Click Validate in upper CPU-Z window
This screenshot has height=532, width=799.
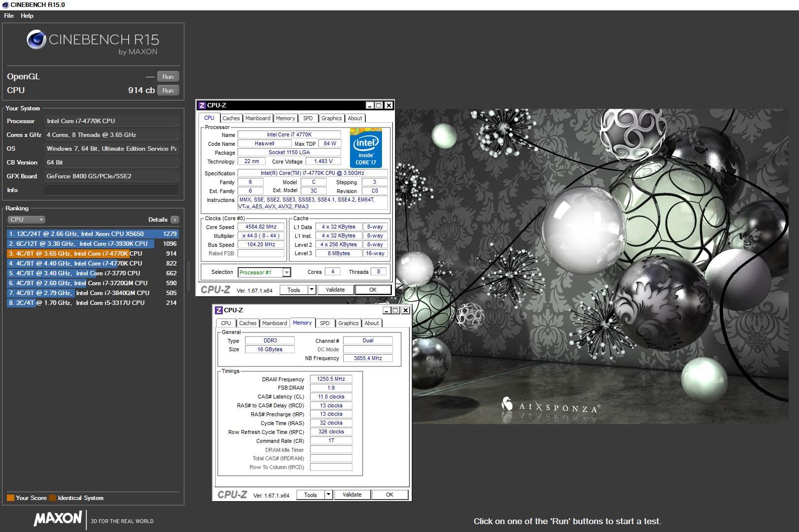pos(335,290)
